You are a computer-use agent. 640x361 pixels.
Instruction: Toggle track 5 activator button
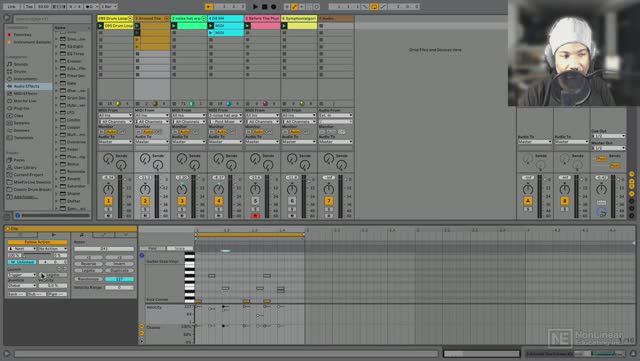255,201
